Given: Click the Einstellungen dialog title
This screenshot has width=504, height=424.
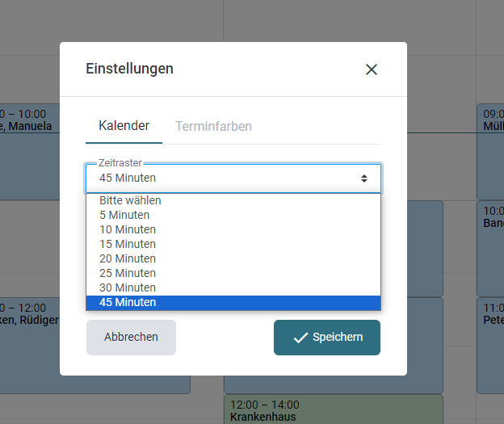Looking at the screenshot, I should click(x=129, y=69).
